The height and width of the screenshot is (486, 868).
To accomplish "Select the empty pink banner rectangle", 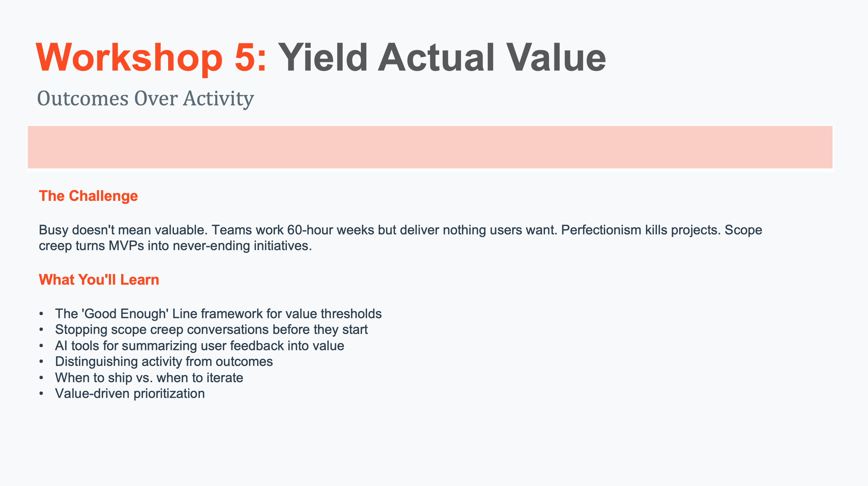I will 430,147.
